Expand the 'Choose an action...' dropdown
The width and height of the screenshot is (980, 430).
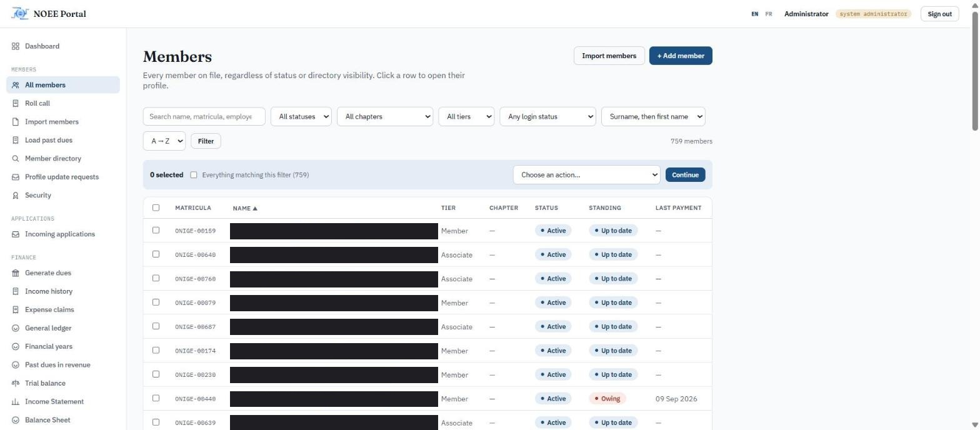586,175
